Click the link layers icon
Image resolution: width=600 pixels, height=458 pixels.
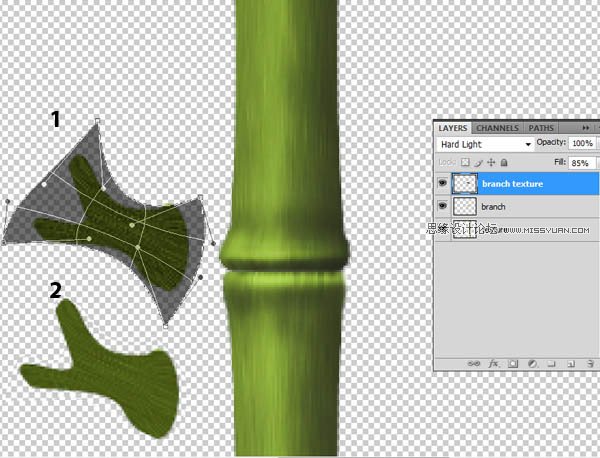pos(474,363)
